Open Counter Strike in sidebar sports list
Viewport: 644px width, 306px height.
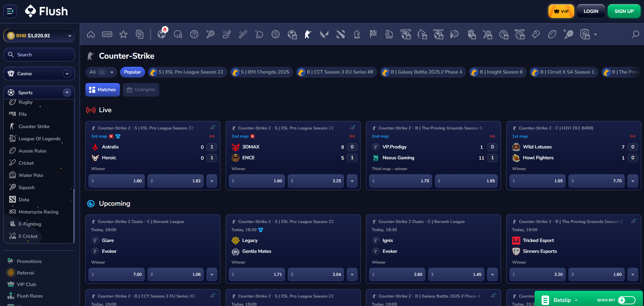[34, 126]
